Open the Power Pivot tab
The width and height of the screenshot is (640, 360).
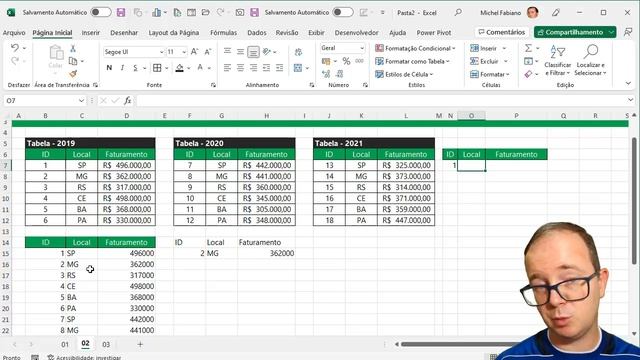(x=433, y=33)
